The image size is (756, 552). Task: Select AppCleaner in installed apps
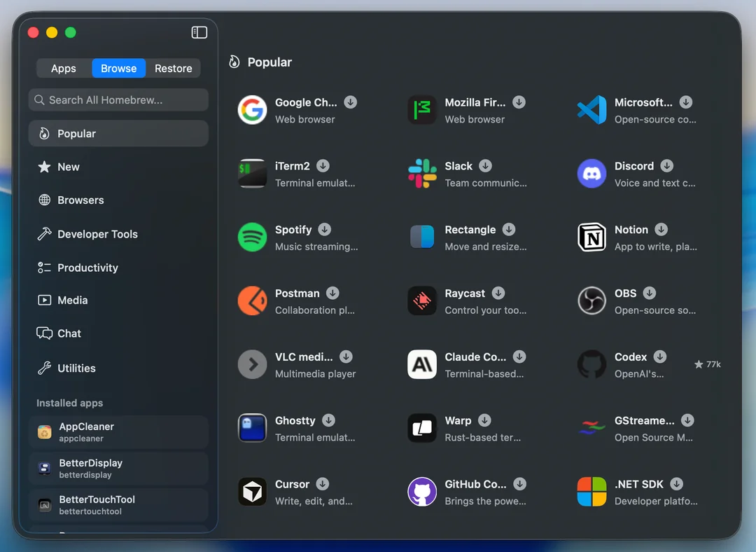[118, 432]
